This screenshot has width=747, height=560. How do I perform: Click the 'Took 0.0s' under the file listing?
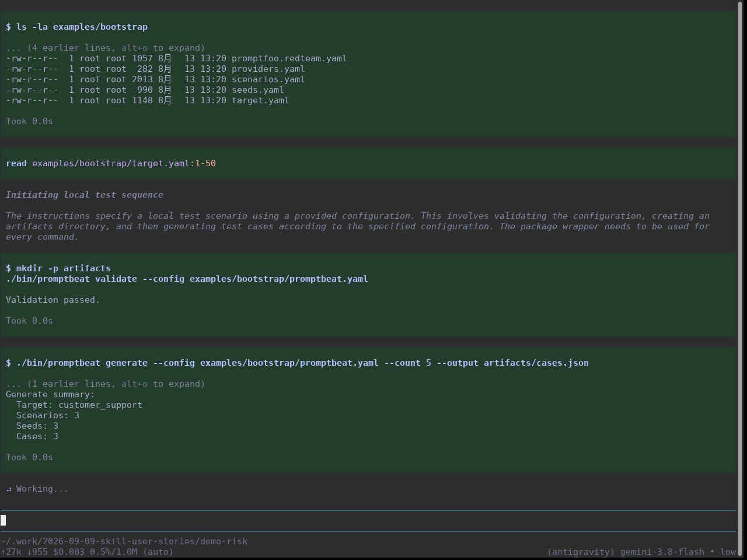(29, 121)
